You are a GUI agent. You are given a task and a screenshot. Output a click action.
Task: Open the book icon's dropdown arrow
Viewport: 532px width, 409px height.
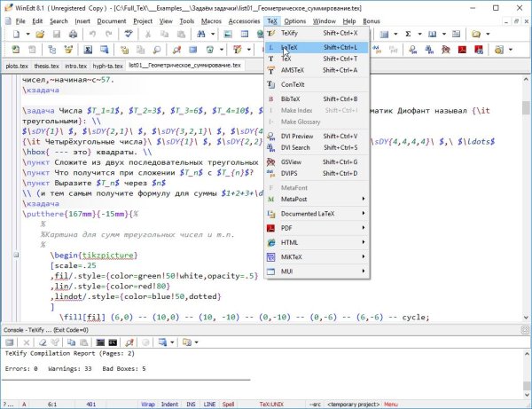(444, 34)
